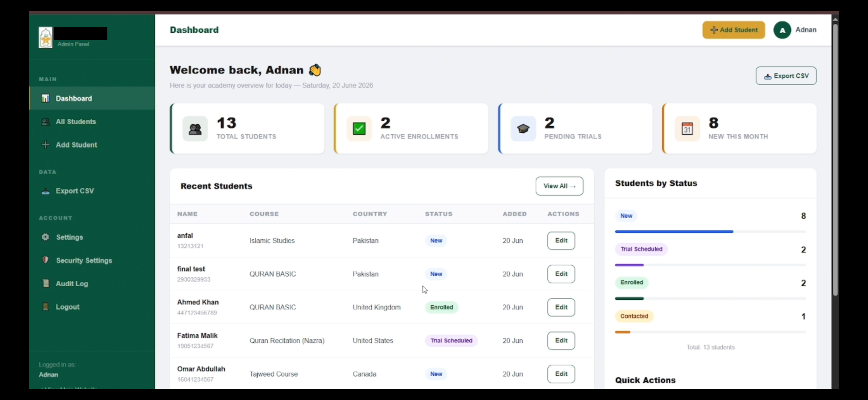Click the plus icon beside Add Student in sidebar
This screenshot has height=400, width=868.
click(x=45, y=145)
